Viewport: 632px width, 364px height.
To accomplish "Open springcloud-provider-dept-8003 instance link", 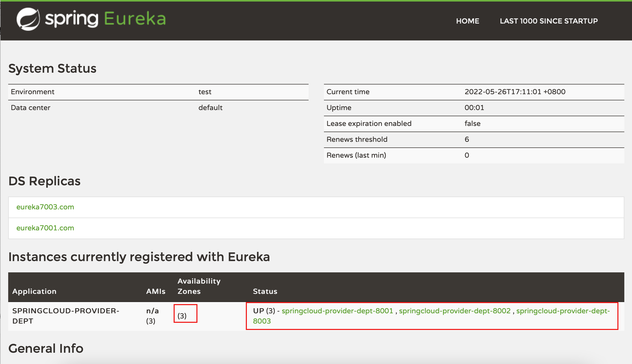I will coord(563,311).
